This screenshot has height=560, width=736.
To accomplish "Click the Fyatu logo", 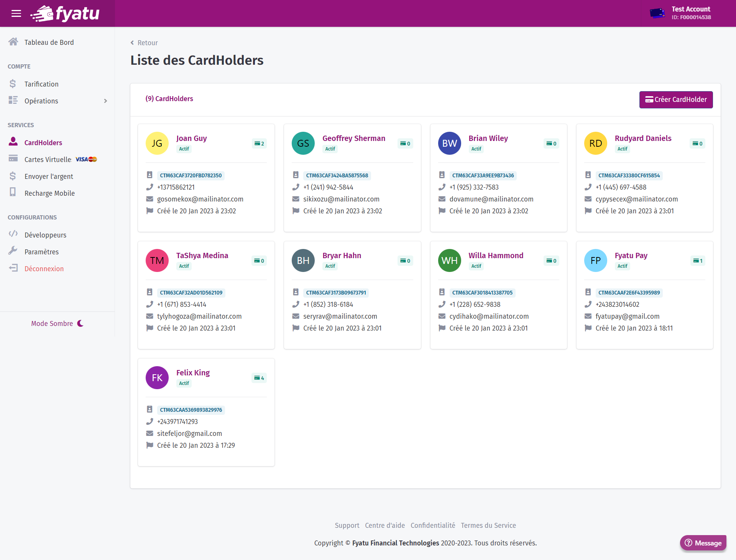I will tap(65, 14).
